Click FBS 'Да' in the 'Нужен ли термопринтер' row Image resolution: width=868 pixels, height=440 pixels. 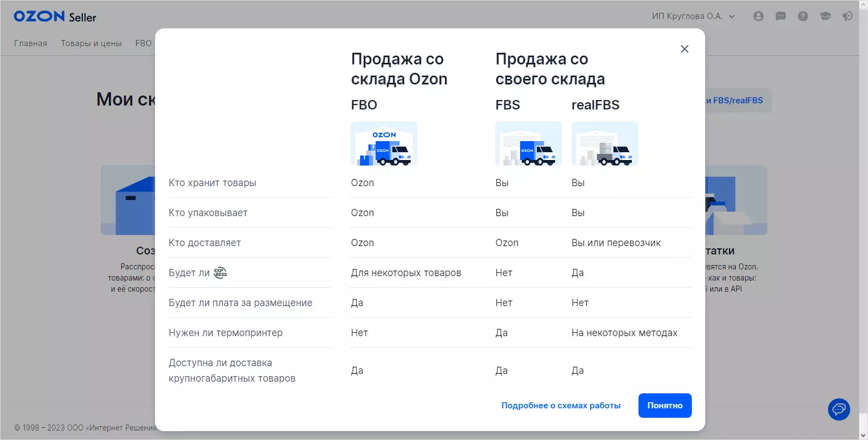501,333
